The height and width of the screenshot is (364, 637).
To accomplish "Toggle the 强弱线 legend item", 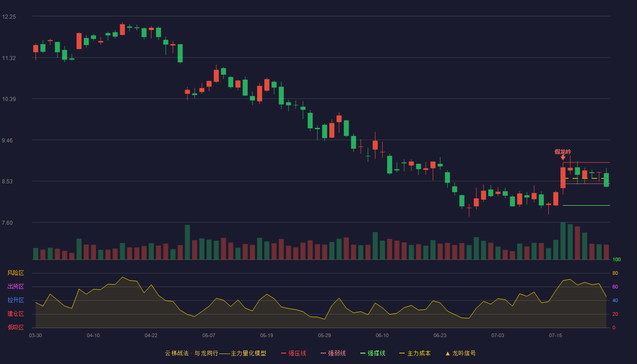I will [333, 353].
